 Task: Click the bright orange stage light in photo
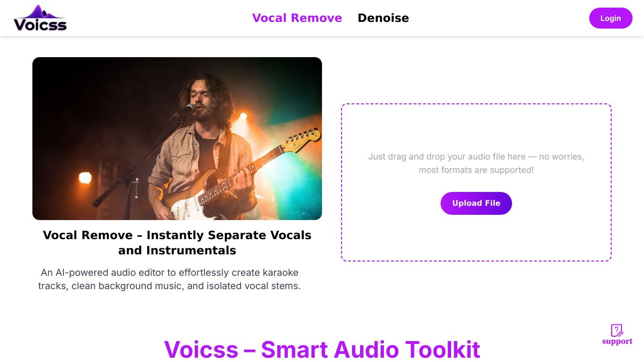85,178
